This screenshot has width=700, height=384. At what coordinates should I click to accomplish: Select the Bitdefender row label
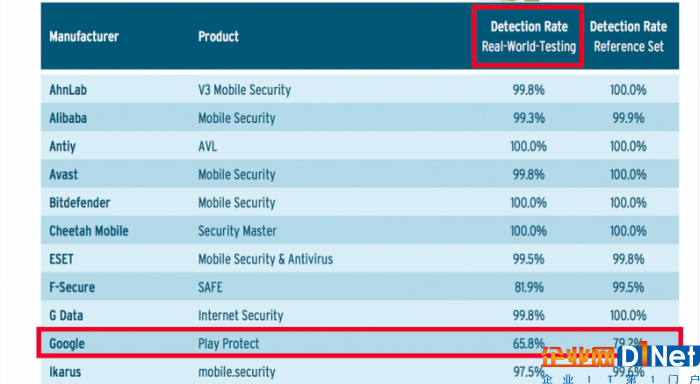[79, 203]
